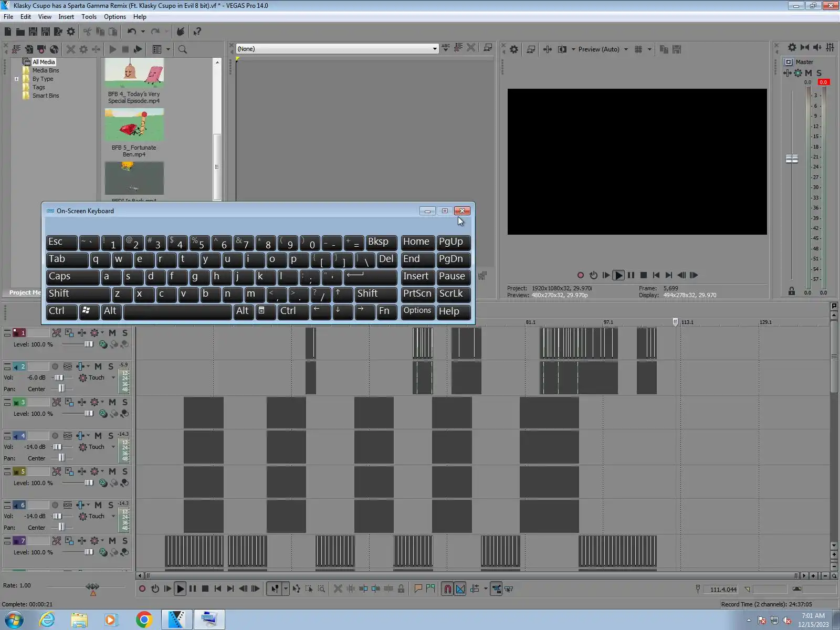Screen dimensions: 840x630
Task: Select the Normal Edit tool in timeline toolbar
Action: (275, 589)
